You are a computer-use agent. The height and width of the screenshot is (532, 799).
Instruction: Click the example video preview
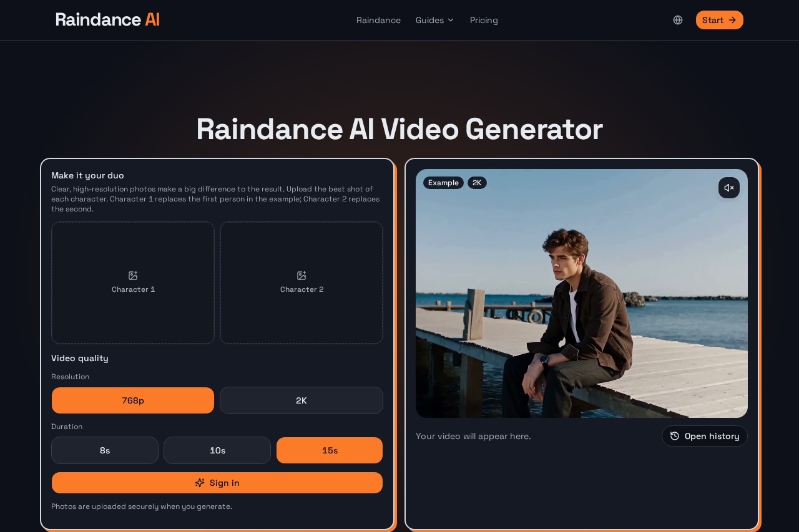point(582,293)
